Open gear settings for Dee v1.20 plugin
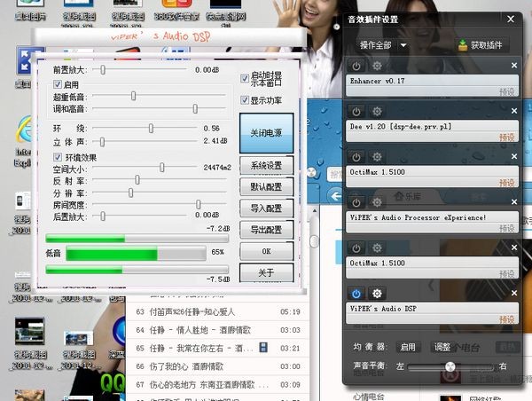The height and width of the screenshot is (401, 532). [x=377, y=112]
